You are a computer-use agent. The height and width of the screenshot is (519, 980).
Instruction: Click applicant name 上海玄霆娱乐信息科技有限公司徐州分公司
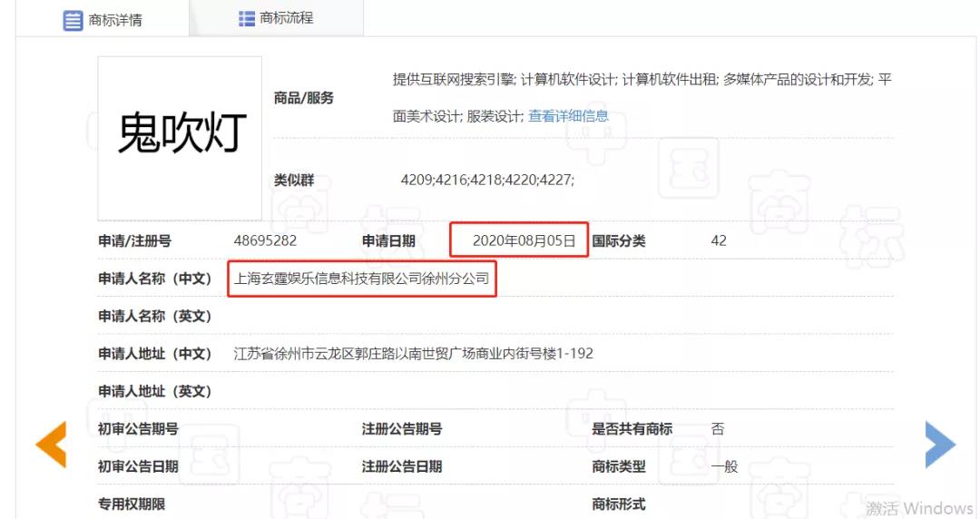(x=361, y=279)
